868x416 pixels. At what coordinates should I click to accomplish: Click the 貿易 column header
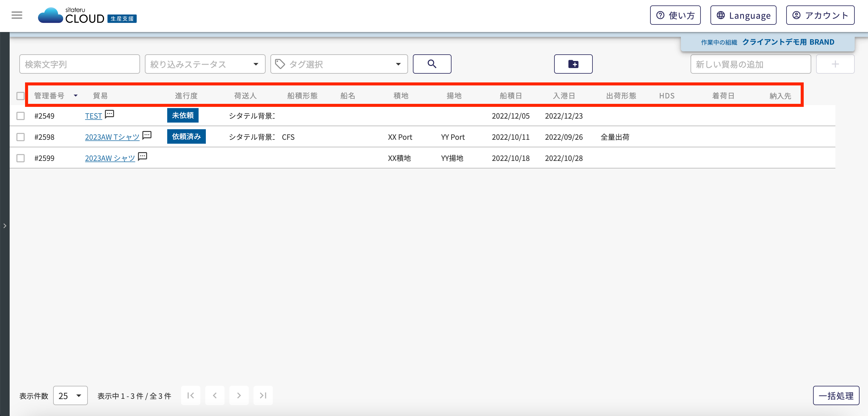pyautogui.click(x=101, y=96)
